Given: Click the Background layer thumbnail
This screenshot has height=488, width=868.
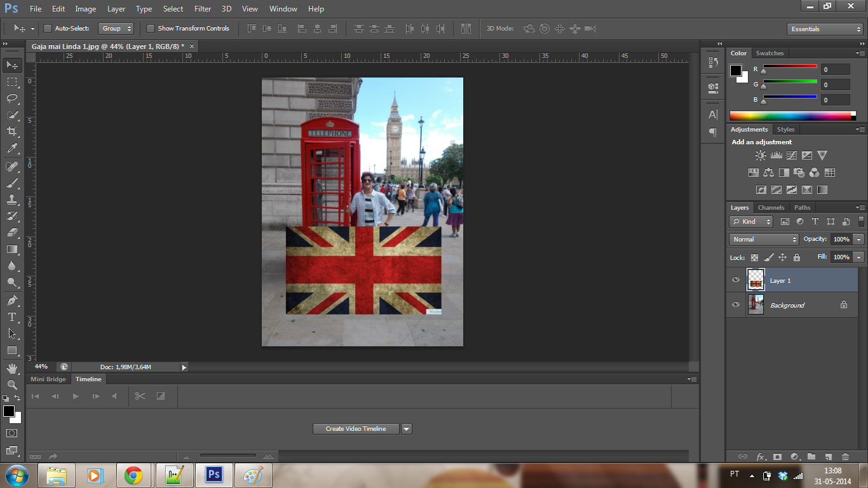Looking at the screenshot, I should tap(756, 305).
